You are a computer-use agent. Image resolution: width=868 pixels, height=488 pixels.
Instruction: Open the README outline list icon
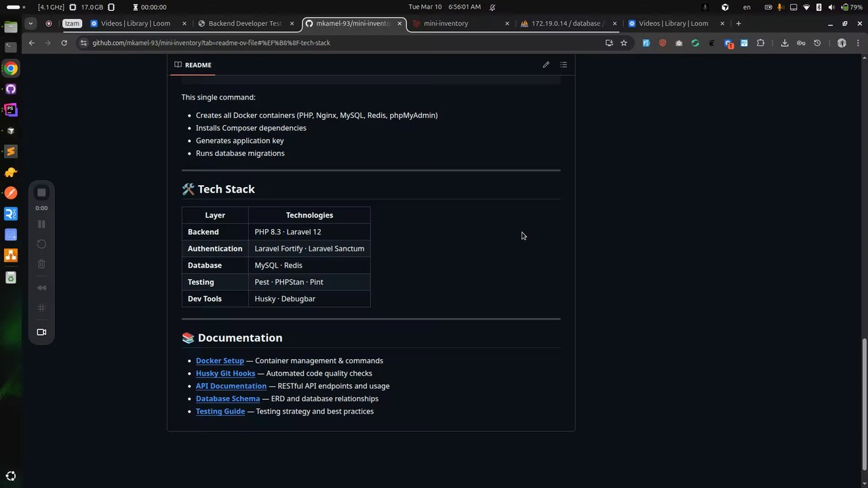click(x=564, y=64)
